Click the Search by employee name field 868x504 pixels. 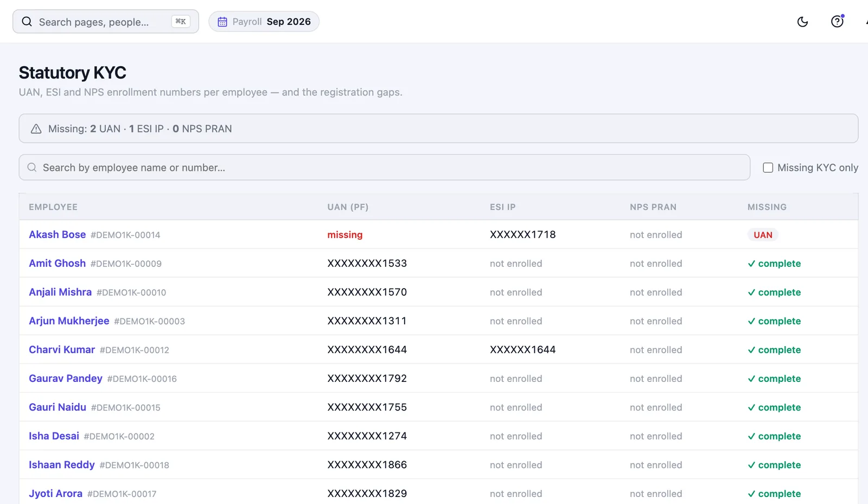point(385,168)
